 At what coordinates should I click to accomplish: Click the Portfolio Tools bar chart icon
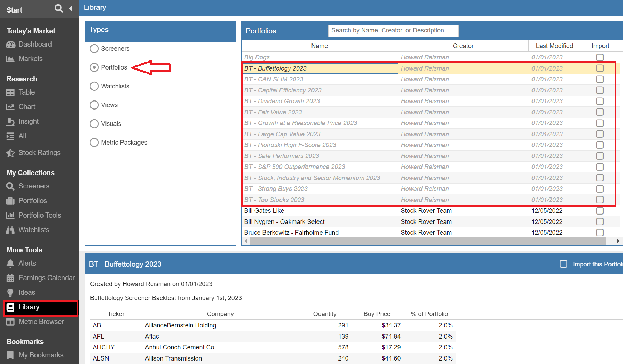(10, 216)
